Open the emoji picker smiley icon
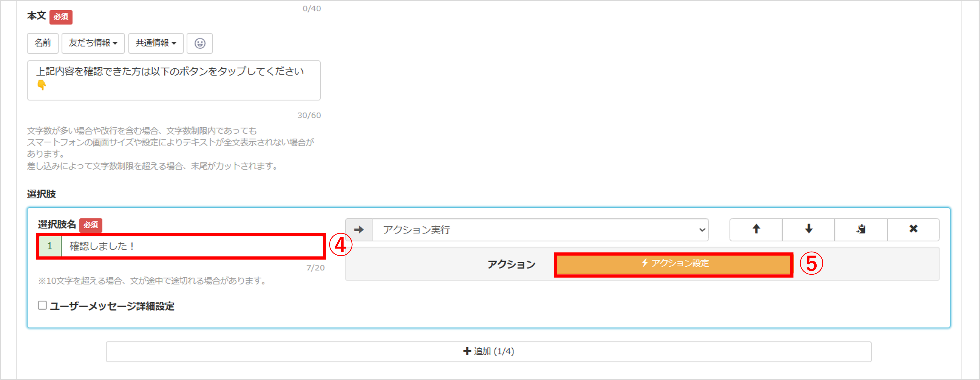Viewport: 980px width, 380px height. point(200,43)
